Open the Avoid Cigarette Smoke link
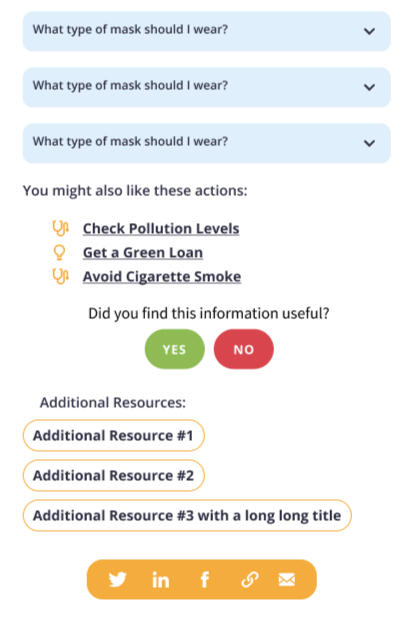The width and height of the screenshot is (412, 623). 162,277
